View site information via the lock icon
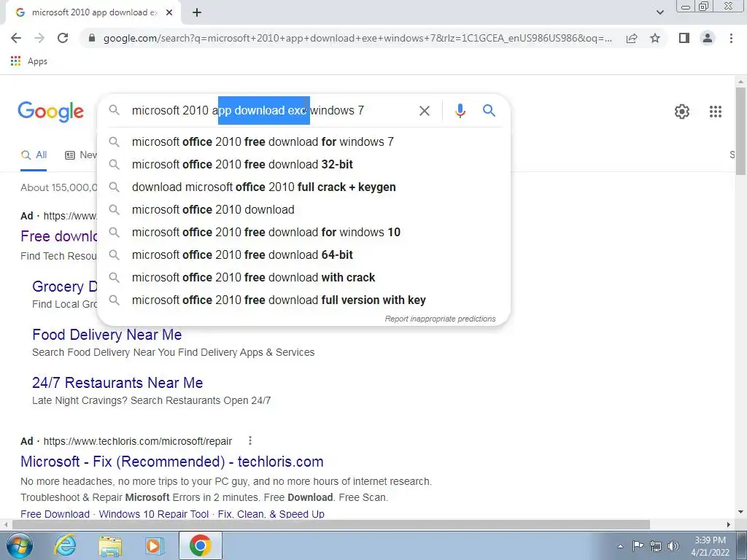The height and width of the screenshot is (560, 747). click(92, 38)
